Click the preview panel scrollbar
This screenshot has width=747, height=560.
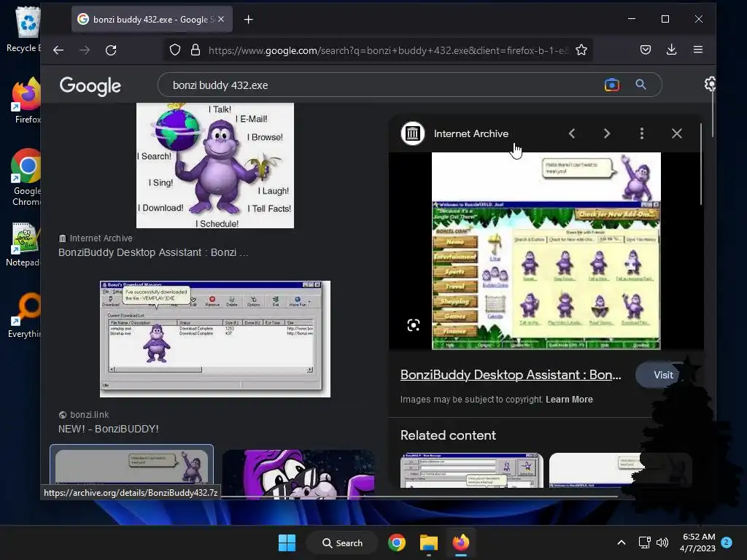(x=701, y=164)
